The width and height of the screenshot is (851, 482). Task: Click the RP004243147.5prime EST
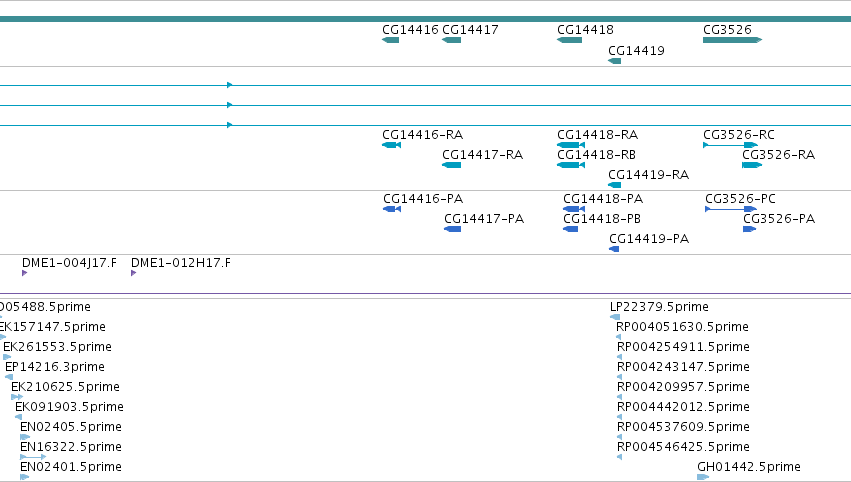pos(619,377)
